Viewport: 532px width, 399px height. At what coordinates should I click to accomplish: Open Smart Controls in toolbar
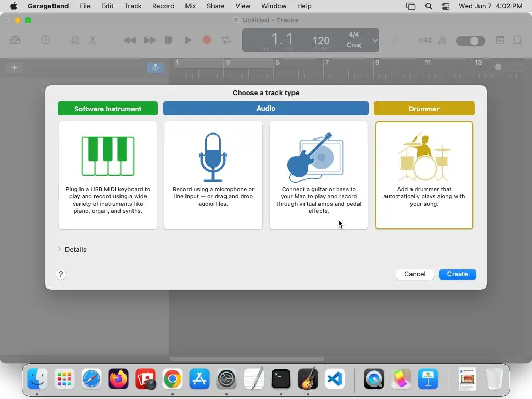[75, 41]
